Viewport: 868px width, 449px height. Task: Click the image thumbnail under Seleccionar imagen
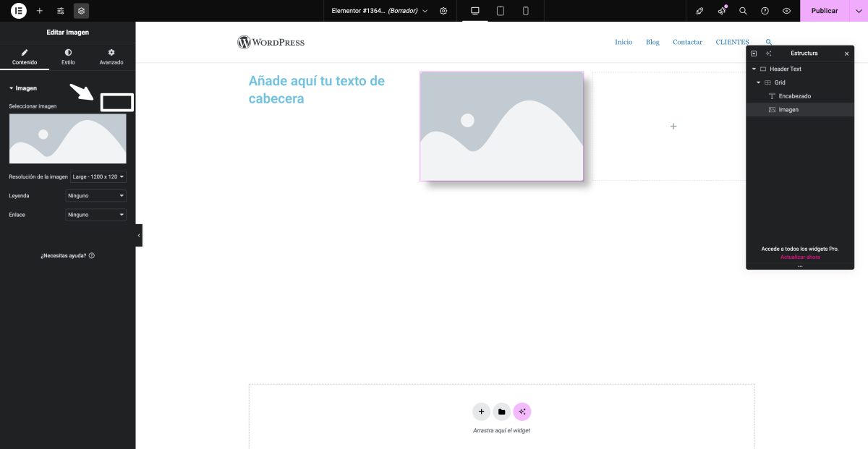67,139
